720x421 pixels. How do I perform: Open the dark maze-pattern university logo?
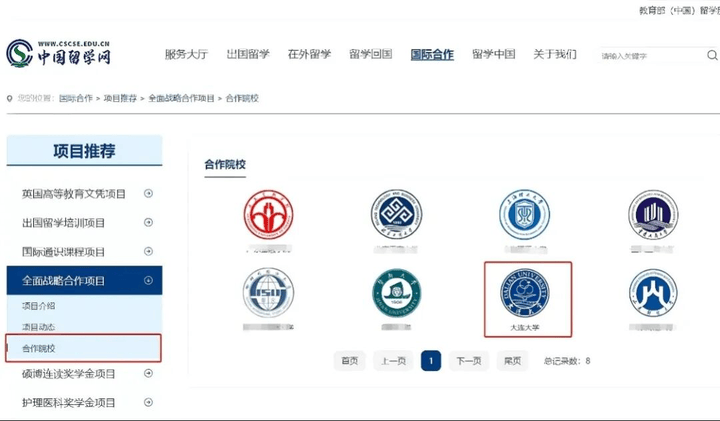click(396, 214)
